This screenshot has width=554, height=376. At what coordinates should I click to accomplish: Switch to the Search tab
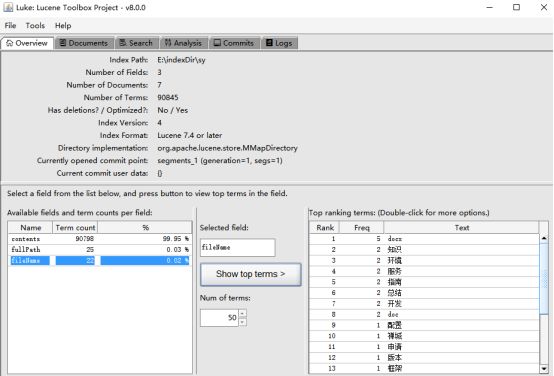(136, 43)
